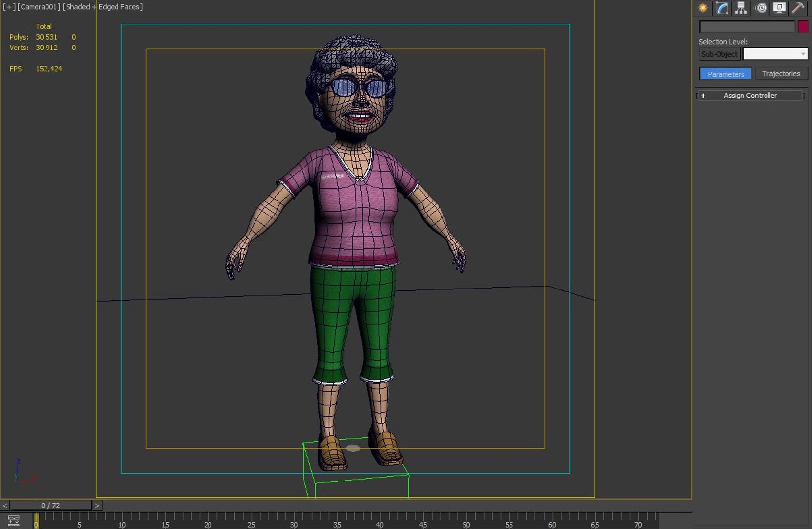The height and width of the screenshot is (529, 812).
Task: Click the viewport axis tripod gizmo
Action: (x=24, y=471)
